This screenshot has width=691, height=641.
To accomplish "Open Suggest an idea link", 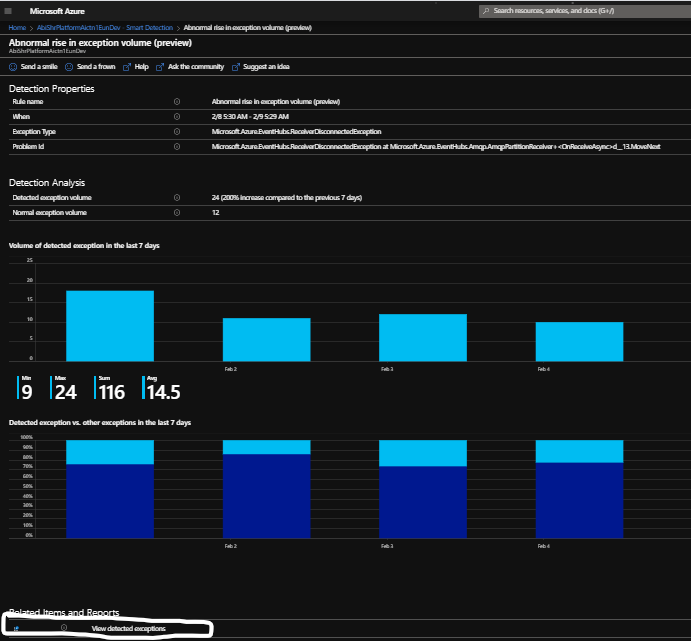I will point(266,67).
